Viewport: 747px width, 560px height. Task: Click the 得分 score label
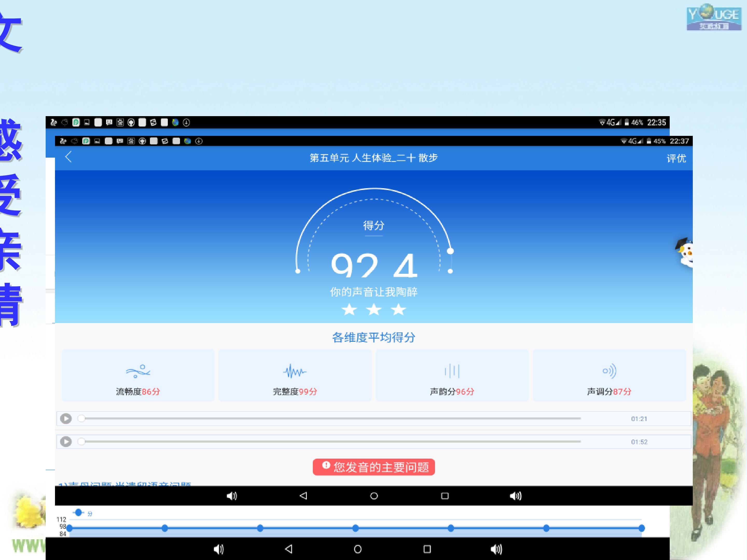[x=374, y=226]
